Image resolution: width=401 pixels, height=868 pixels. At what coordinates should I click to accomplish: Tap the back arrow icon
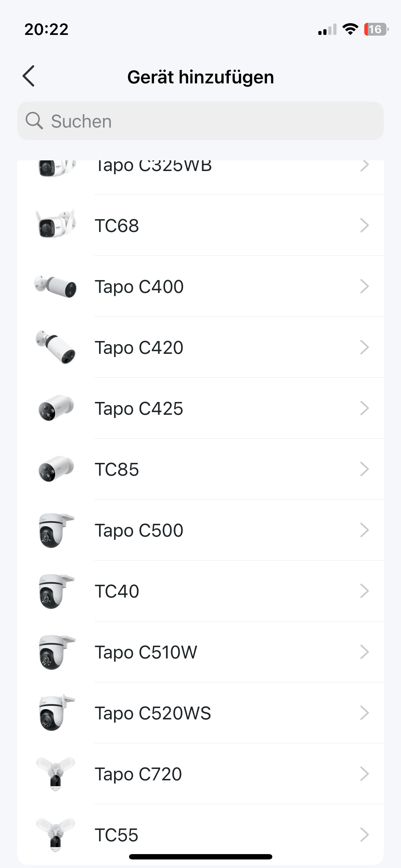pos(29,76)
